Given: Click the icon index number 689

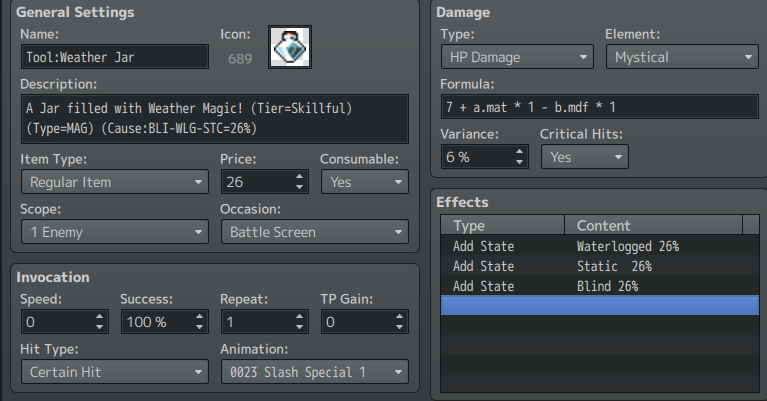Looking at the screenshot, I should 240,59.
